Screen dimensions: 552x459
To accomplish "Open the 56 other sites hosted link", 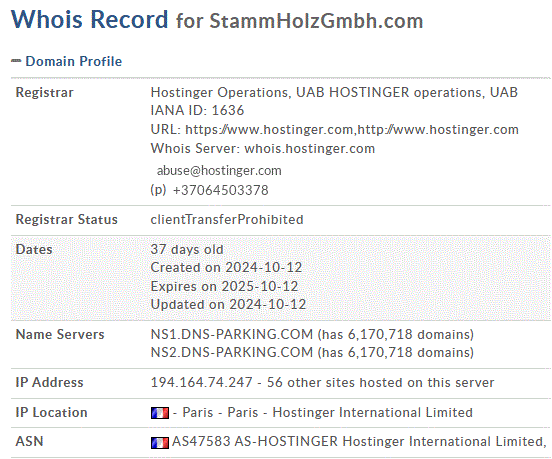I will (x=380, y=383).
